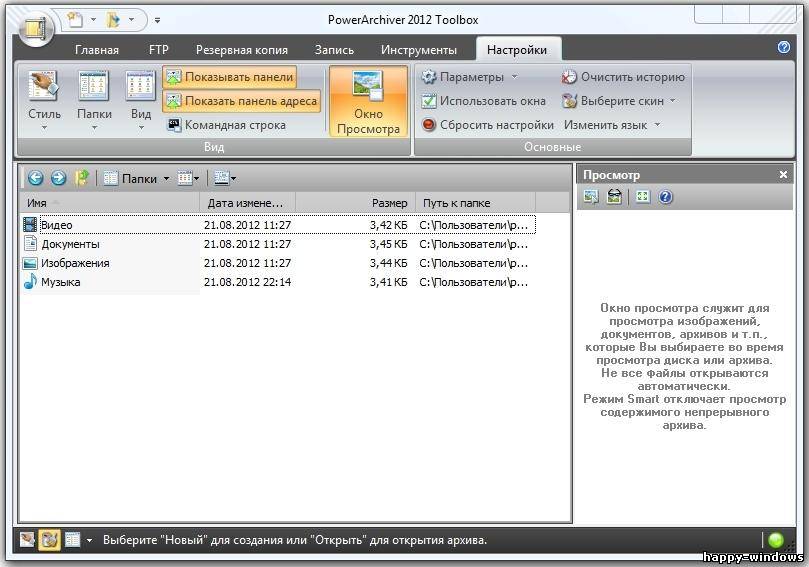The height and width of the screenshot is (567, 809).
Task: Click the Документы page icon
Action: 30,244
